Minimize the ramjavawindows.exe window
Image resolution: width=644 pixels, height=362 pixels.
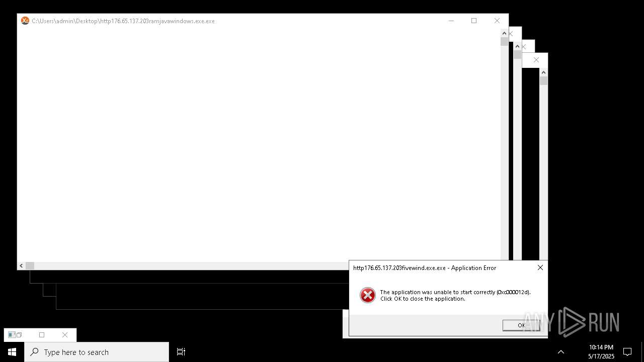[x=451, y=21]
